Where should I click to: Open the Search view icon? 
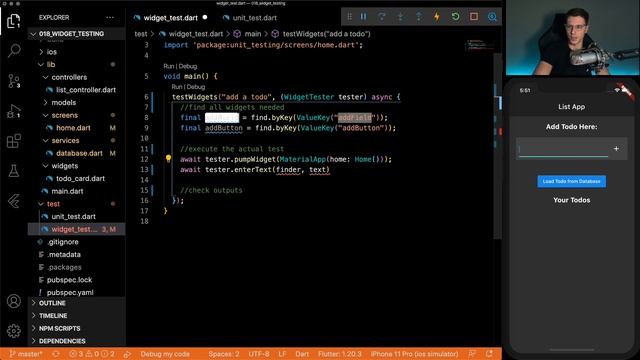(14, 51)
